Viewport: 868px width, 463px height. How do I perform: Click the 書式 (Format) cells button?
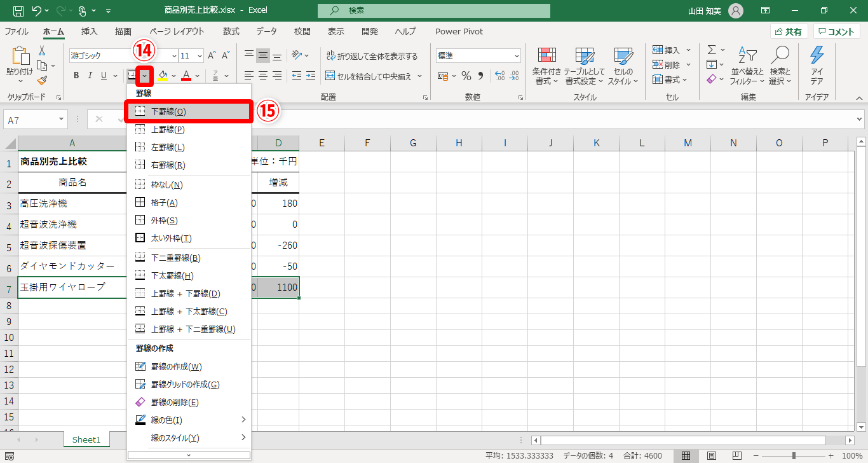(668, 79)
